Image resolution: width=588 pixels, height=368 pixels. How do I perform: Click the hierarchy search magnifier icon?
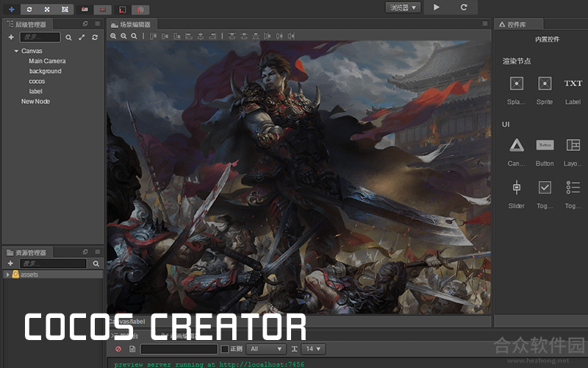68,38
